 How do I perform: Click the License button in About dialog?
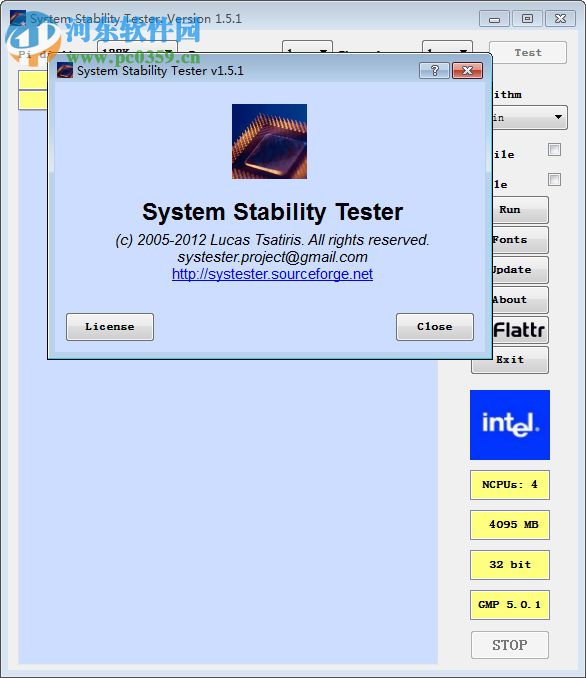pos(110,327)
